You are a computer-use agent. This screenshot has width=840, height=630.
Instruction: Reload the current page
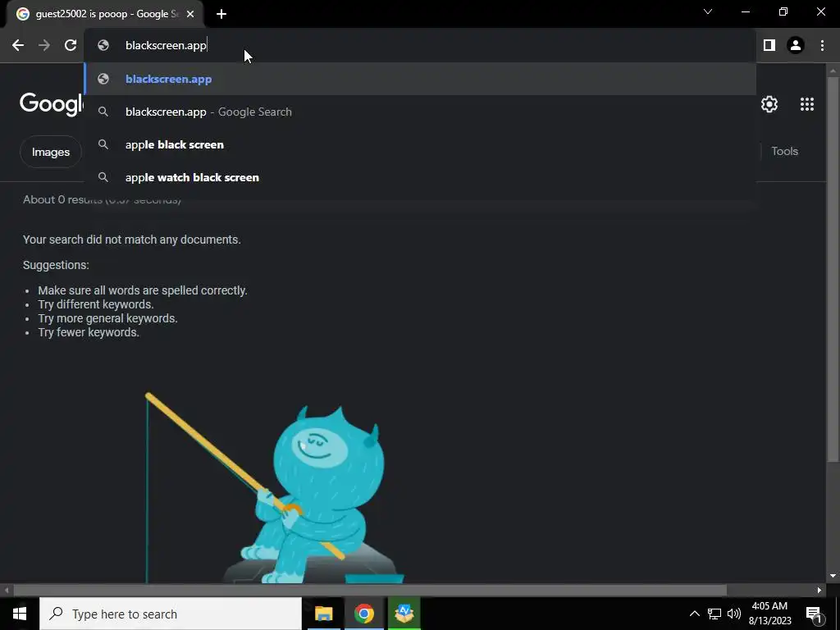pyautogui.click(x=71, y=46)
